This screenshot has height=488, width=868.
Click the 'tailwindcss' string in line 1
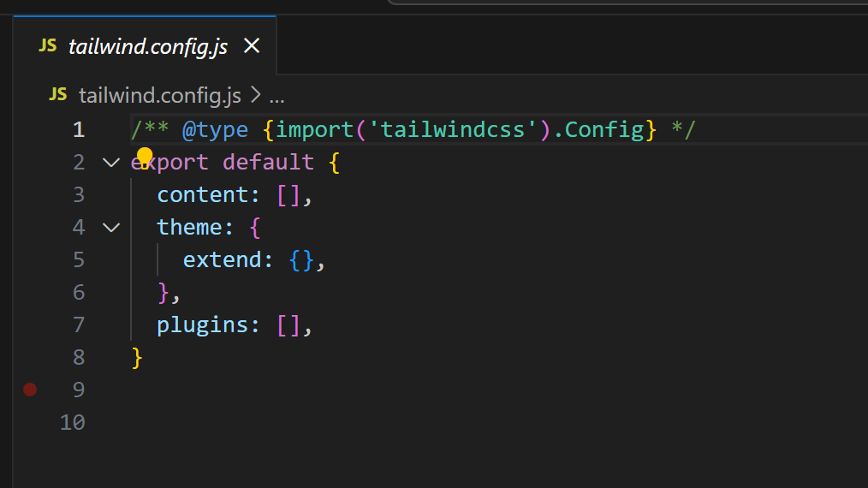coord(453,129)
